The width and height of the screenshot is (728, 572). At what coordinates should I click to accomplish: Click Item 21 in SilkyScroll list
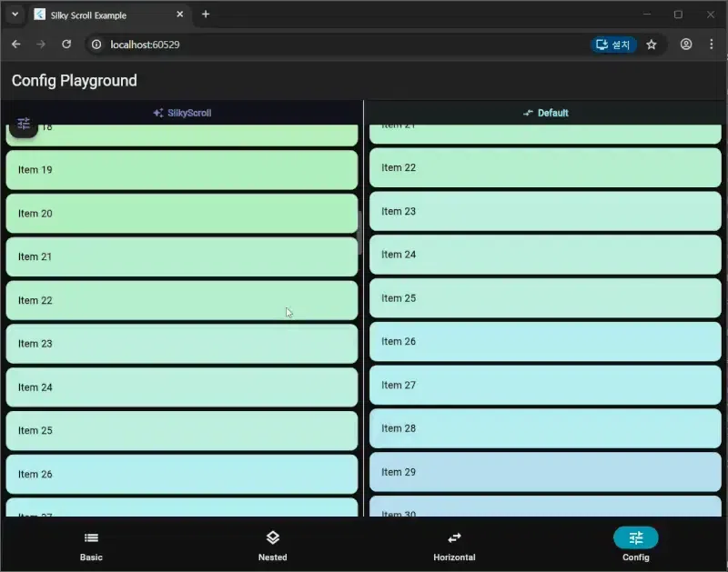click(x=182, y=256)
